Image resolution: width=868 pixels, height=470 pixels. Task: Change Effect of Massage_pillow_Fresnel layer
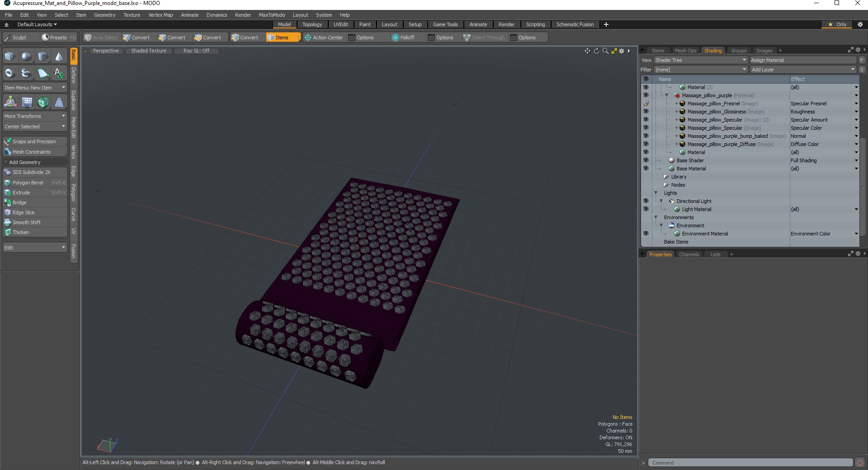coord(824,103)
